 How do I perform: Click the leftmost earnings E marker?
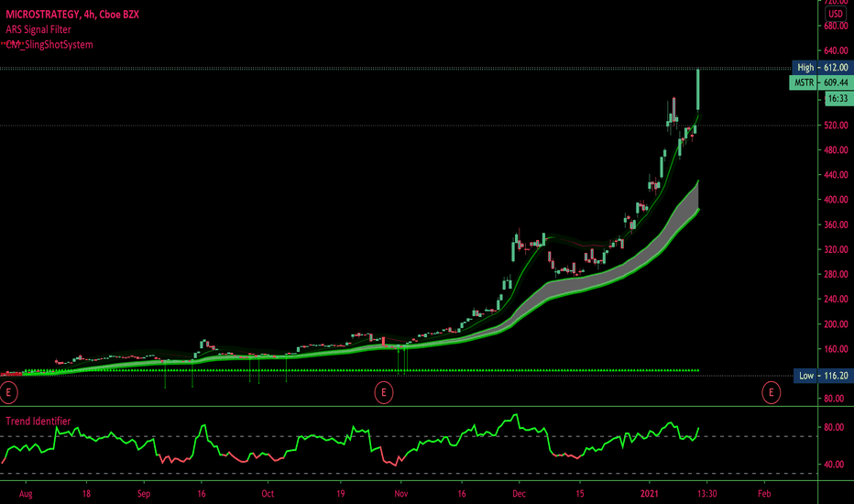7,392
